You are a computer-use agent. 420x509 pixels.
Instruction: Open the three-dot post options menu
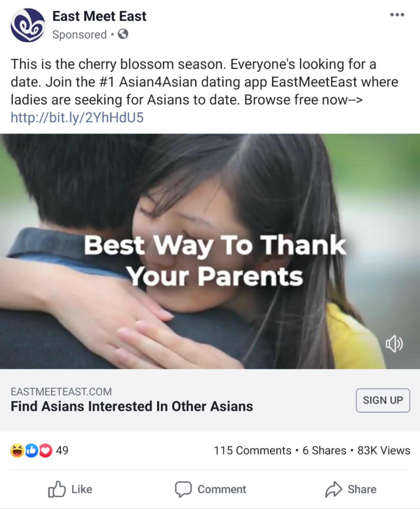point(397,15)
